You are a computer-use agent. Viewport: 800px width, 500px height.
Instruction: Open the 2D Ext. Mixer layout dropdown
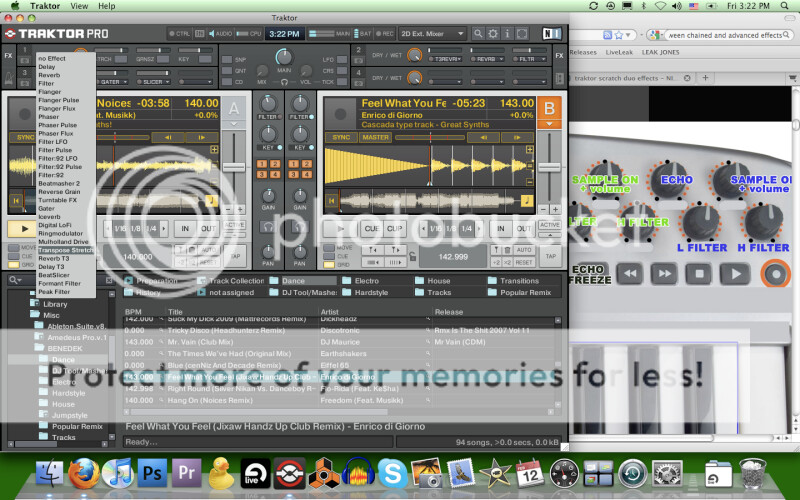pos(432,34)
